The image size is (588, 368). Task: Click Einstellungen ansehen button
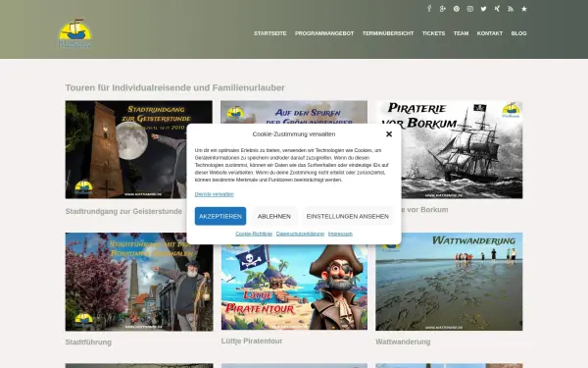(x=348, y=216)
